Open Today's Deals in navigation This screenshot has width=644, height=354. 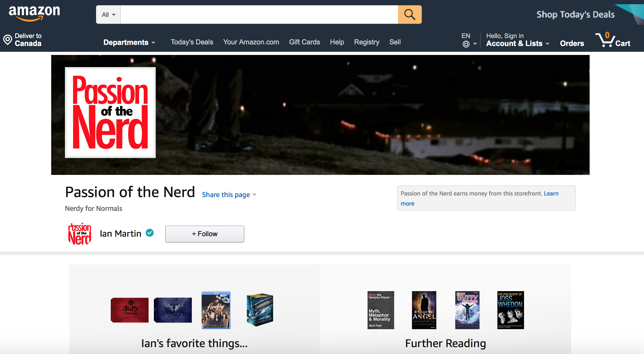point(192,42)
